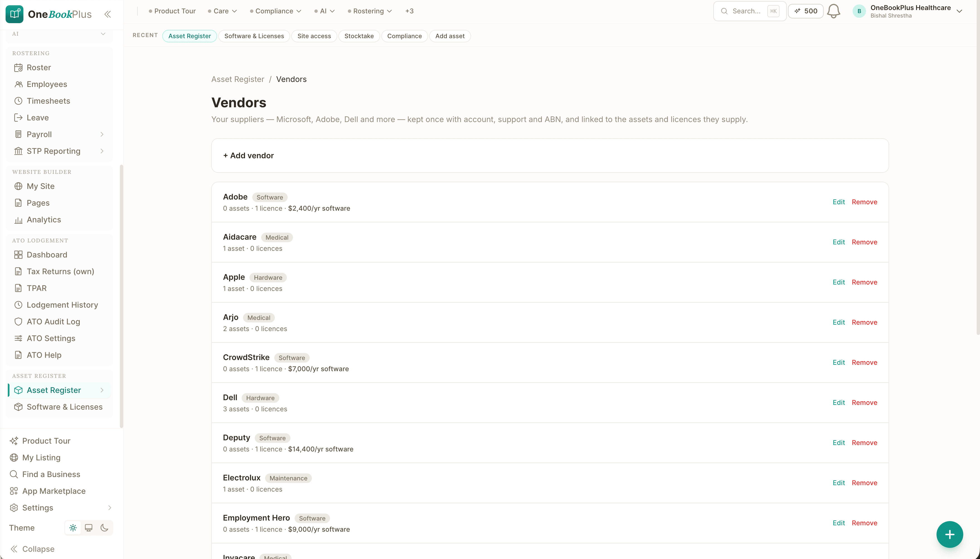Click the ATO Settings sliders icon
Viewport: 980px width, 559px height.
[18, 338]
